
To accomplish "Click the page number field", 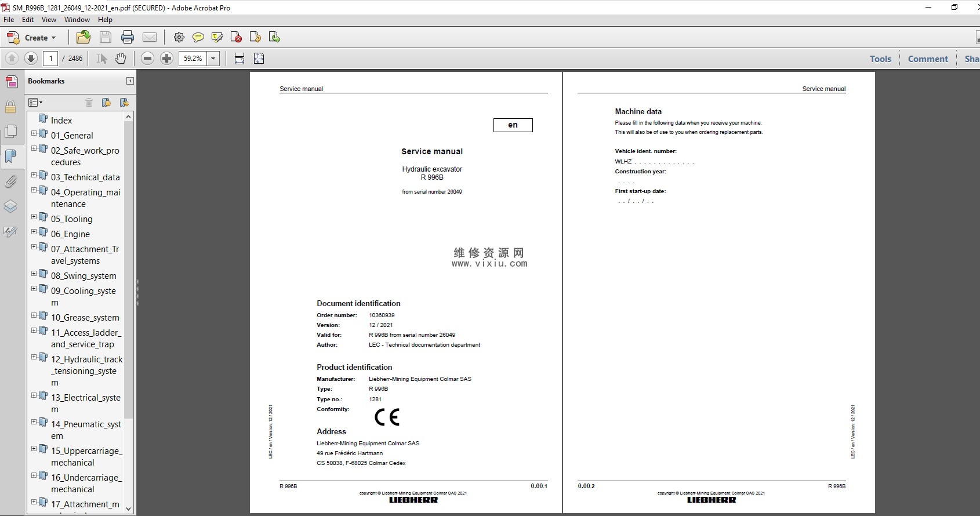I will click(51, 59).
